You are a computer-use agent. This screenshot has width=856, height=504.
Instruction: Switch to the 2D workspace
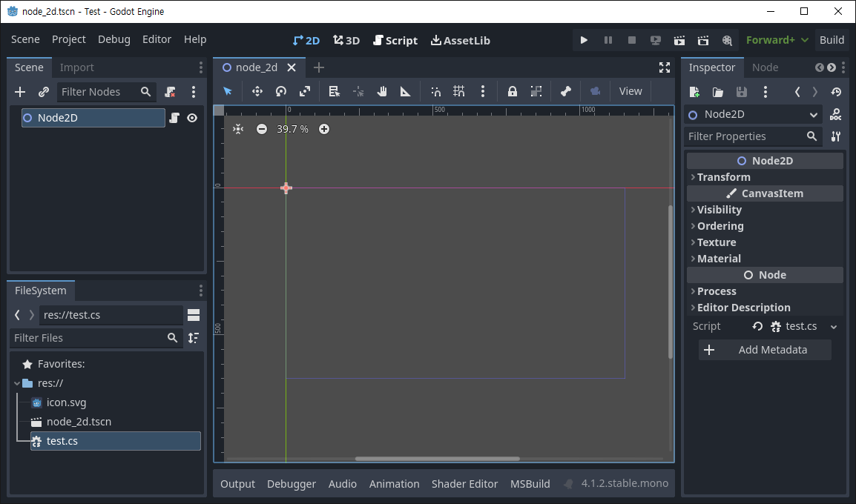(x=306, y=40)
